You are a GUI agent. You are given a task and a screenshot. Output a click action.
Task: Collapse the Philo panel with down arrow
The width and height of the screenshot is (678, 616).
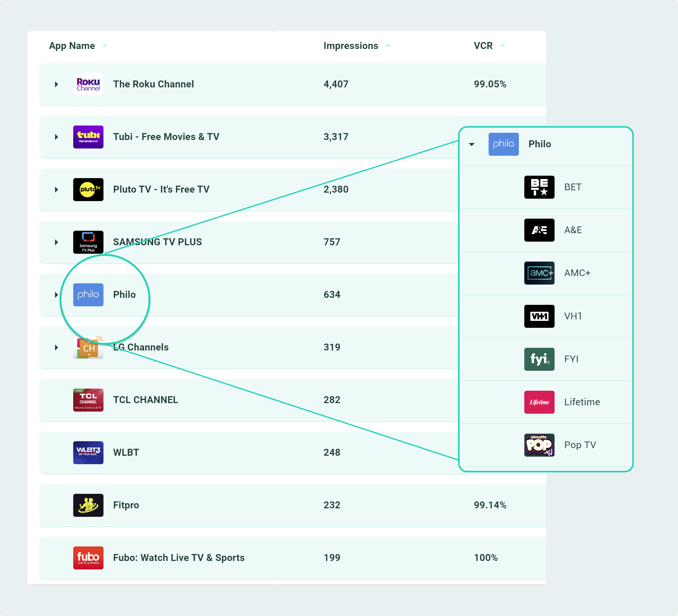pyautogui.click(x=471, y=144)
